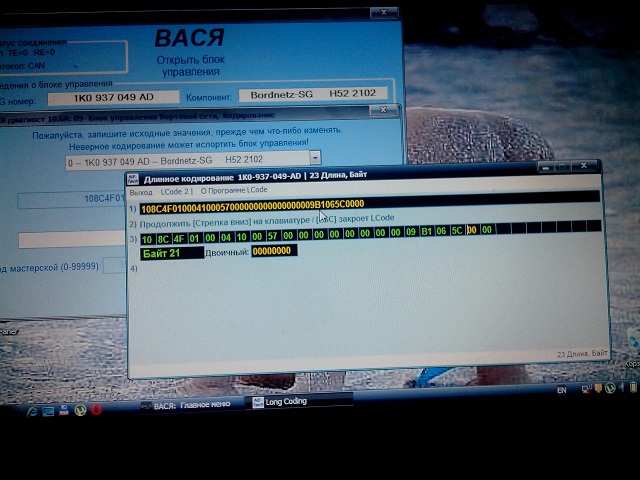
Task: Select byte cell 09
Action: (x=411, y=232)
